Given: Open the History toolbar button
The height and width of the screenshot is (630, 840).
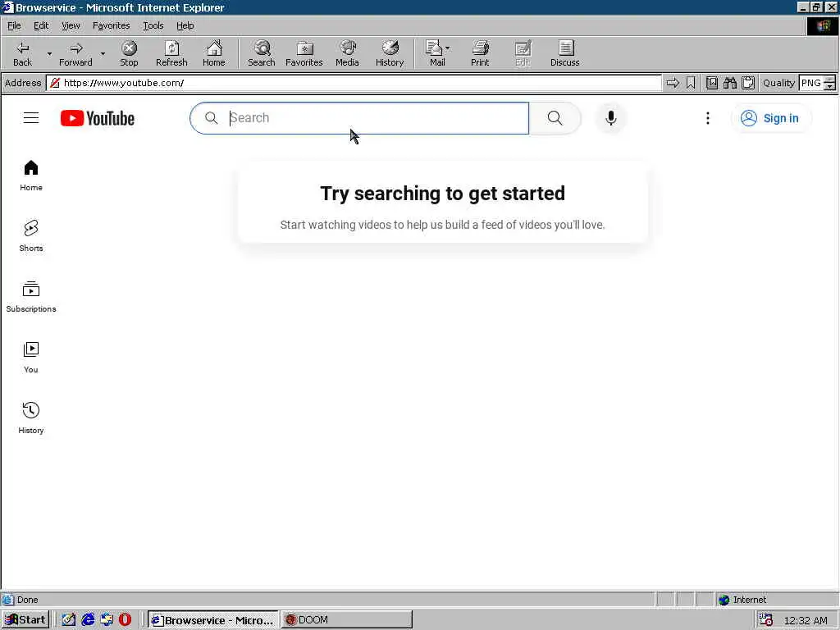Looking at the screenshot, I should (390, 53).
